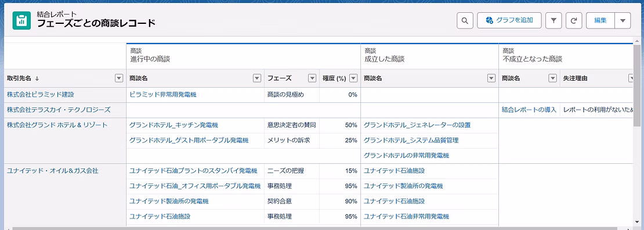Open opportunity ユナイテッド石油プラントのスタンバイ発電機
644x230 pixels.
pos(193,170)
